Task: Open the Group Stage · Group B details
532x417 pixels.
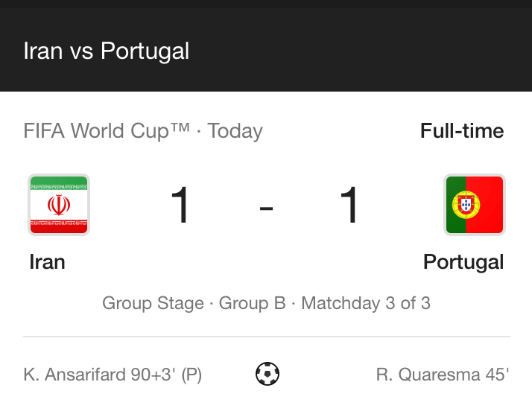Action: [194, 303]
